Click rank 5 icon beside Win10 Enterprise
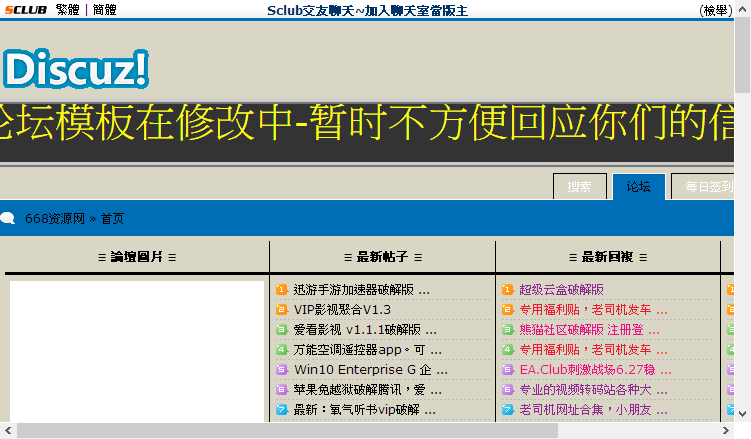The width and height of the screenshot is (751, 439). (x=282, y=370)
